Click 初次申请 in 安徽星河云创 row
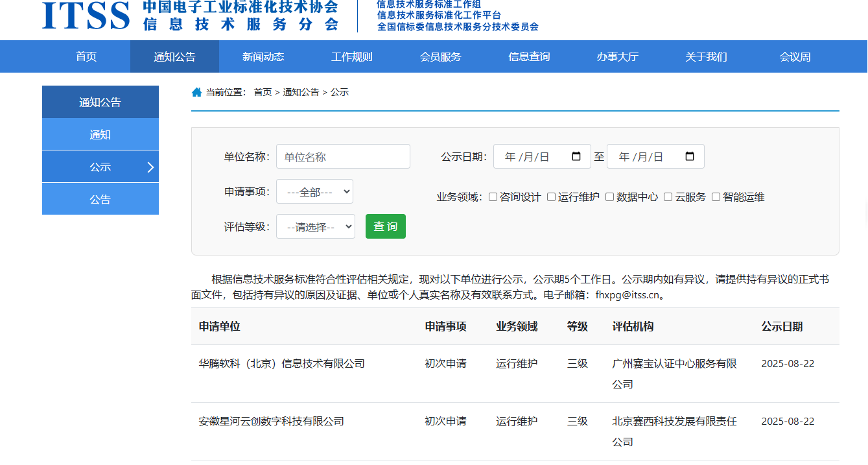 tap(446, 422)
